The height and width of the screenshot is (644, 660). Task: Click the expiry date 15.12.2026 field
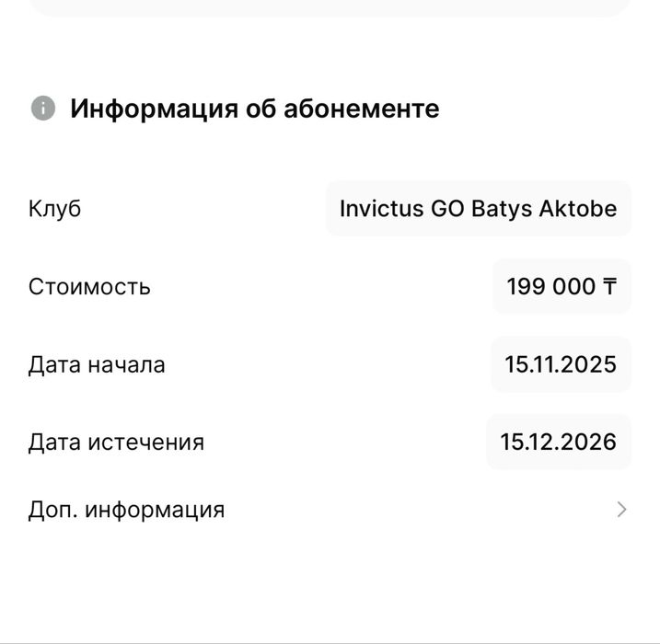pos(559,442)
